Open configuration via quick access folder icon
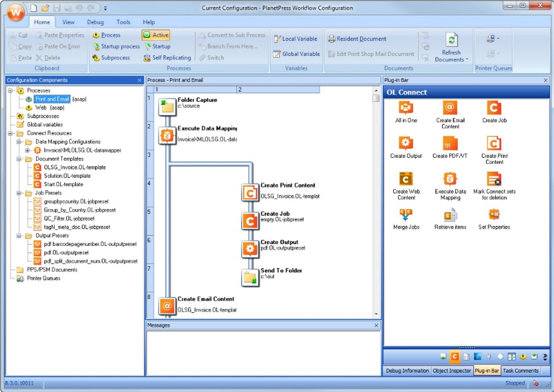Image resolution: width=554 pixels, height=392 pixels. point(45,8)
